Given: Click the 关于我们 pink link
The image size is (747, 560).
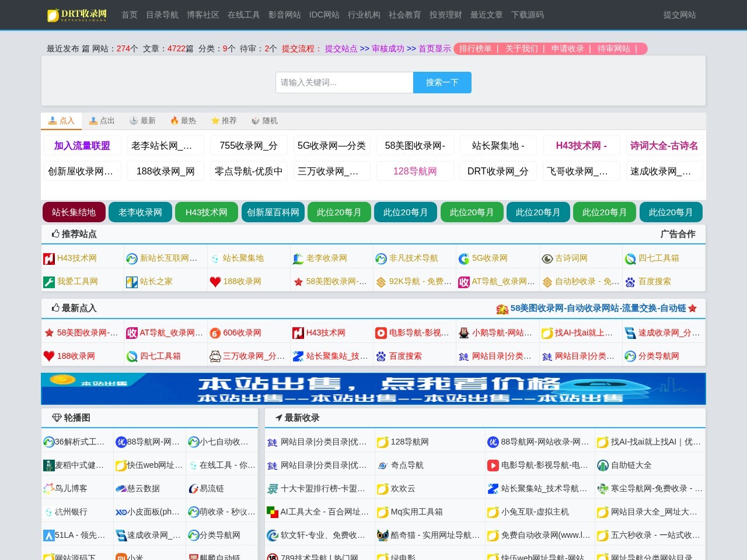Looking at the screenshot, I should pyautogui.click(x=522, y=48).
